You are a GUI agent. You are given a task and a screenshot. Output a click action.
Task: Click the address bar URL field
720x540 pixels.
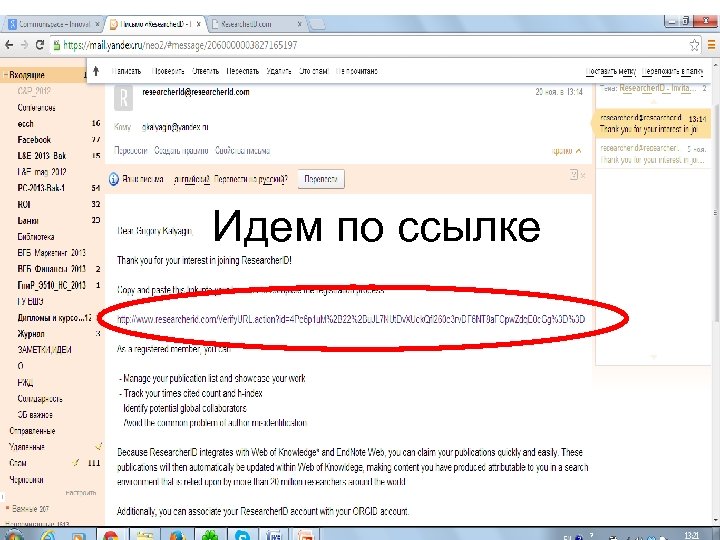(x=367, y=45)
